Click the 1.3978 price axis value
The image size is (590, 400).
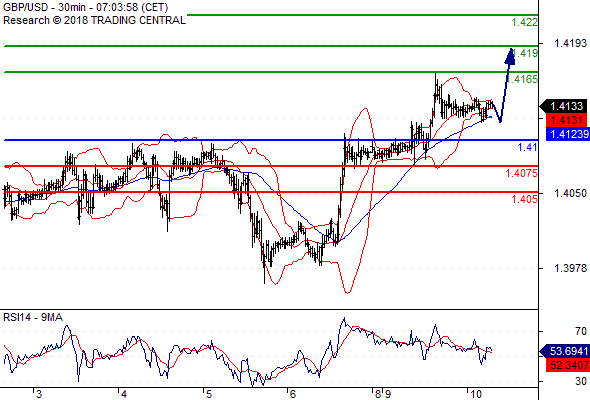pos(570,268)
